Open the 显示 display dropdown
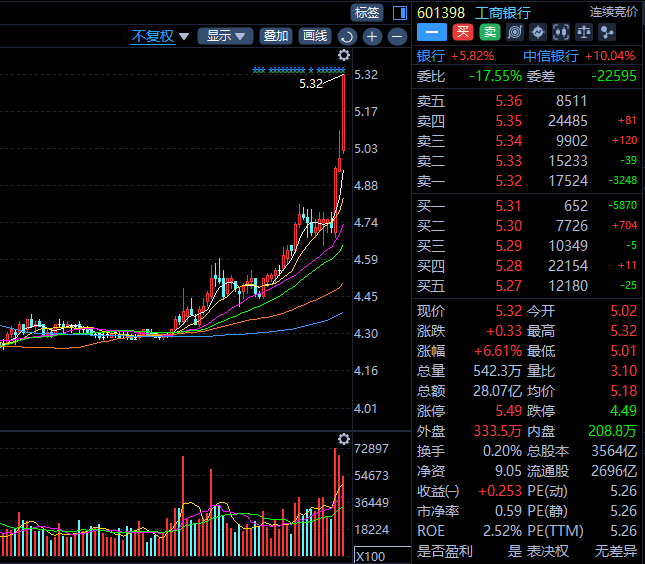Image resolution: width=645 pixels, height=564 pixels. coord(225,36)
